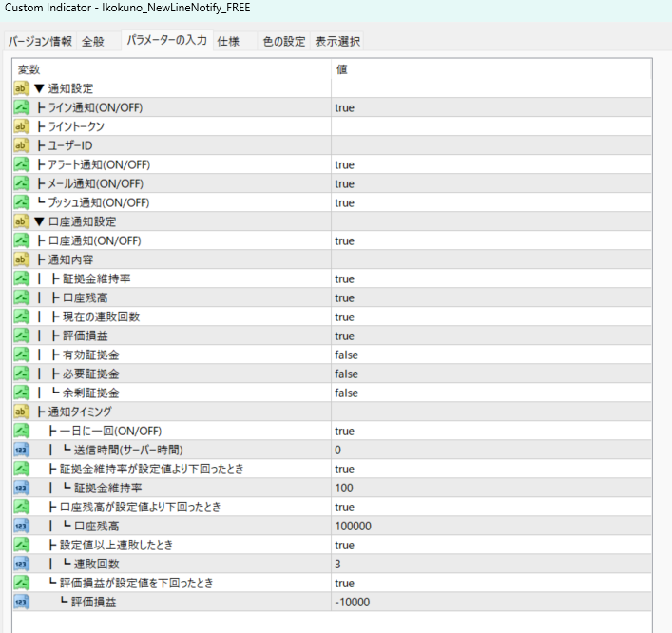
Task: Click the integer icon of the 100000 value row
Action: click(22, 526)
